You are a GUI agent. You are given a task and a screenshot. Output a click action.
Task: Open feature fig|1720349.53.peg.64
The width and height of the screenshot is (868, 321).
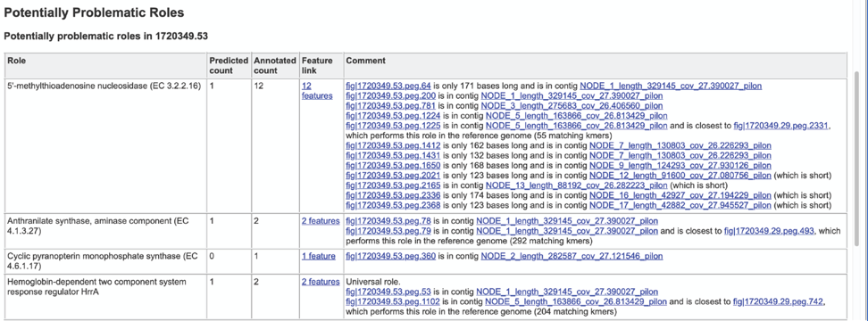coord(388,86)
